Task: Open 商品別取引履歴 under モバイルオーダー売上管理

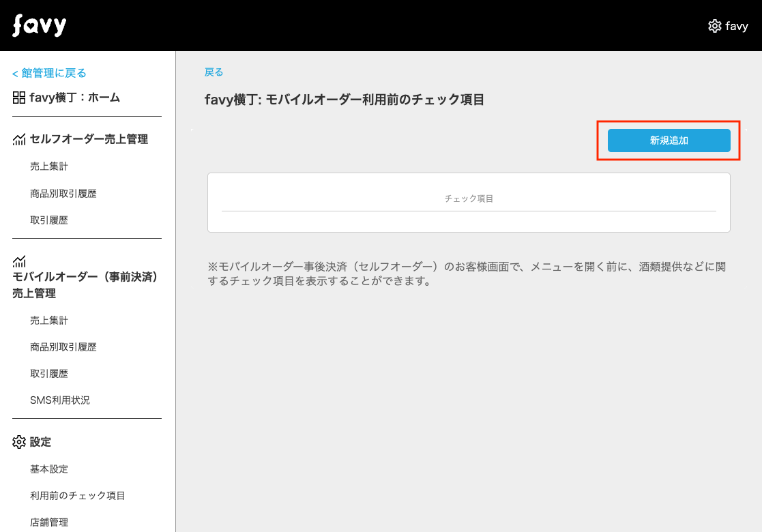Action: [63, 347]
